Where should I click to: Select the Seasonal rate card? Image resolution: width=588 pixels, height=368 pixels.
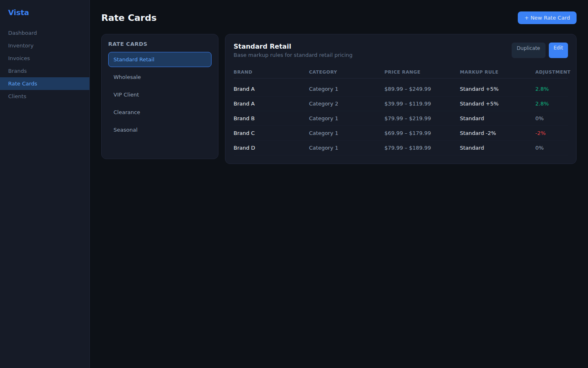pos(125,130)
